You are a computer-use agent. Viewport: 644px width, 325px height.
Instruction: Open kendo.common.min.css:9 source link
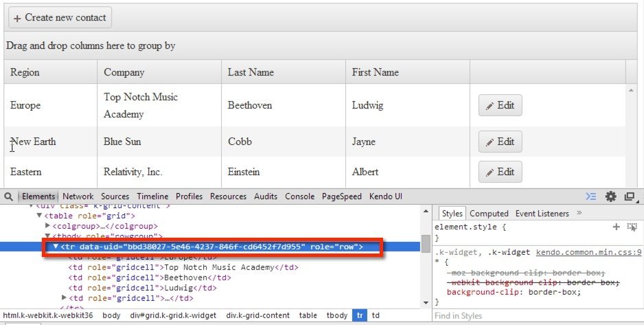point(588,252)
